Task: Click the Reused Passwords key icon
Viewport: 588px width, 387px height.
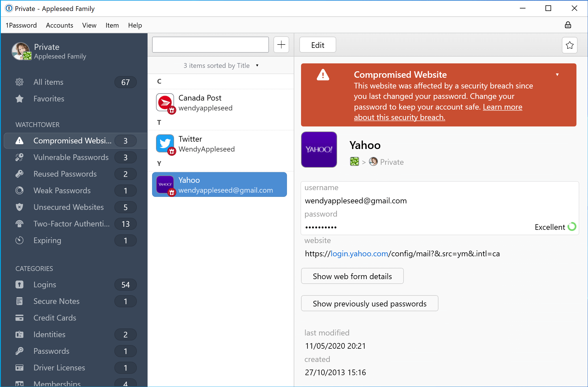Action: 19,174
